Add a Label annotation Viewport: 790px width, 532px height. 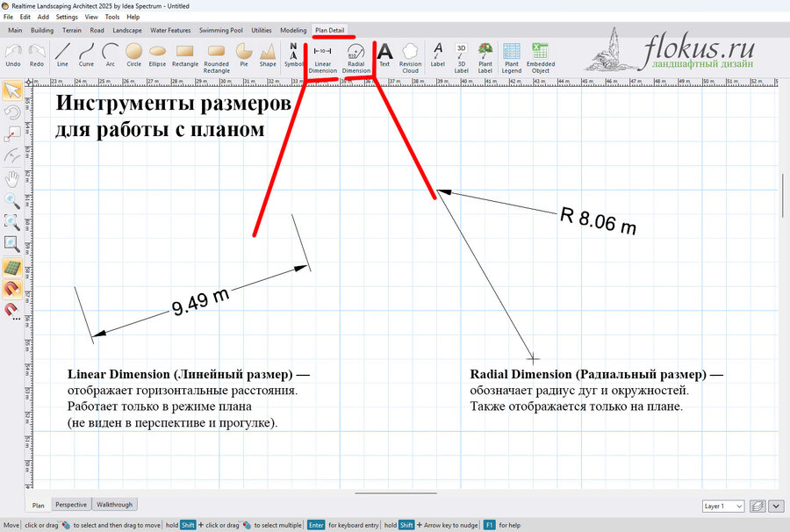[x=438, y=55]
